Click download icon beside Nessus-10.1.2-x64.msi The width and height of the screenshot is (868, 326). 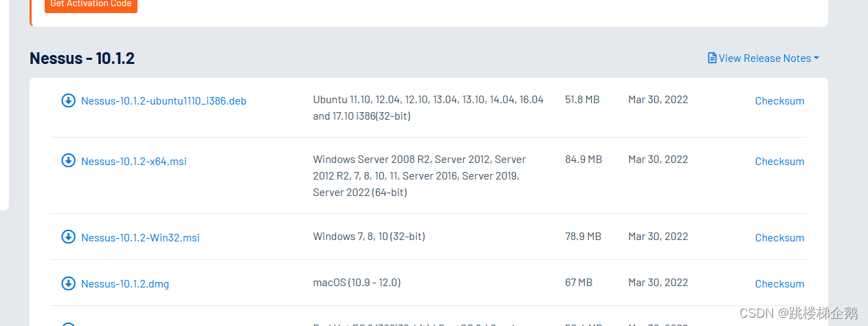point(68,160)
